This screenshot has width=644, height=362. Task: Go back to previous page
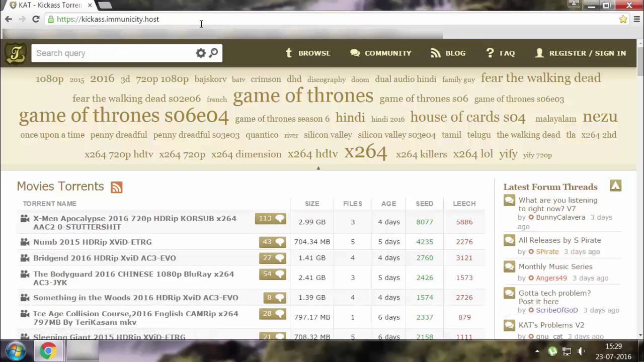pyautogui.click(x=9, y=19)
